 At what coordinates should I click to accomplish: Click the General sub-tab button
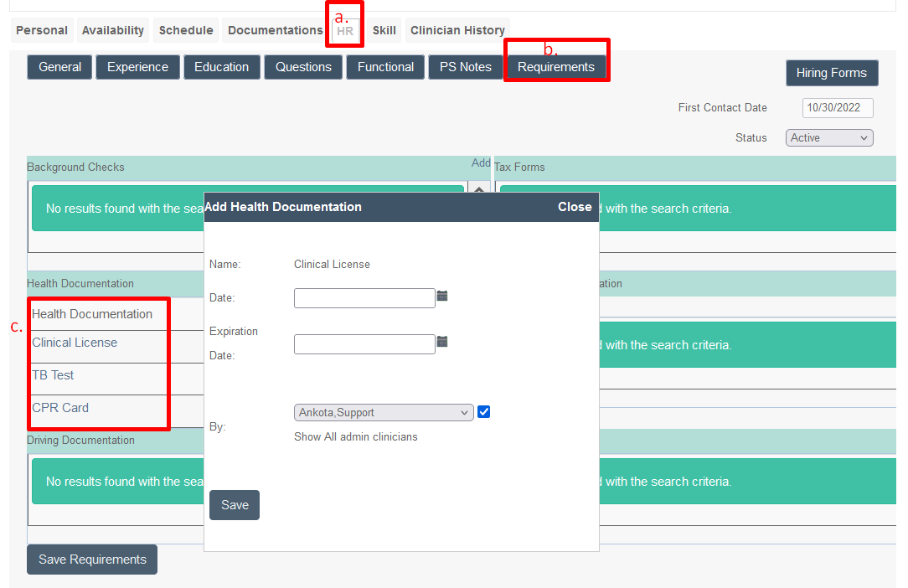[59, 67]
